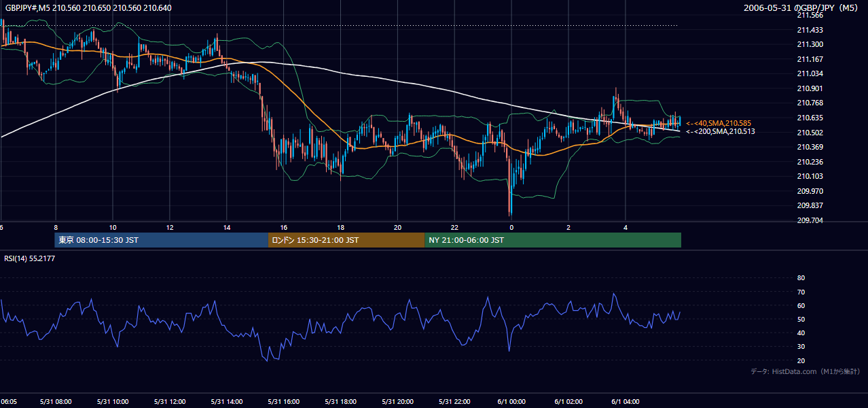The height and width of the screenshot is (408, 868).
Task: Click hour label 10 under price chart
Action: point(113,228)
